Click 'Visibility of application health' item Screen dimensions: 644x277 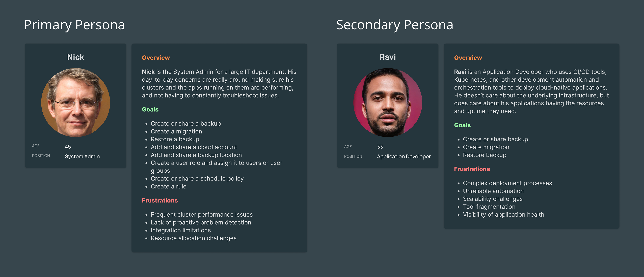[503, 214]
